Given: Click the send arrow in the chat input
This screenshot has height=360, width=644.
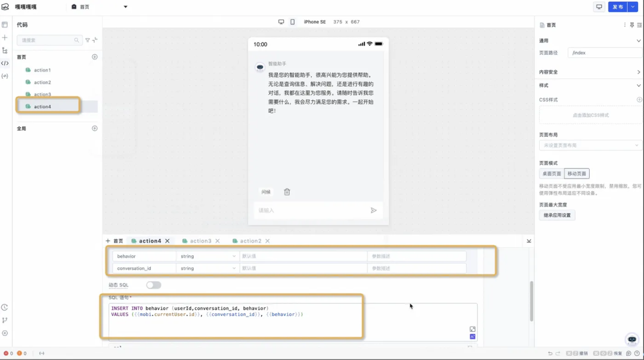Looking at the screenshot, I should pos(374,210).
